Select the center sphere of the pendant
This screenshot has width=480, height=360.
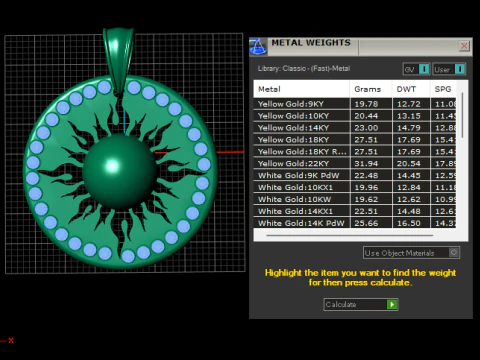pyautogui.click(x=119, y=171)
